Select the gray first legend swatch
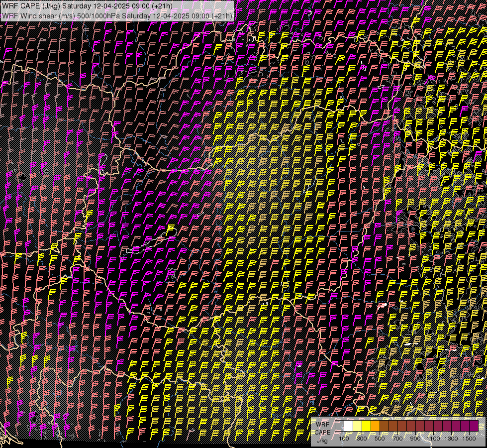 (339, 426)
